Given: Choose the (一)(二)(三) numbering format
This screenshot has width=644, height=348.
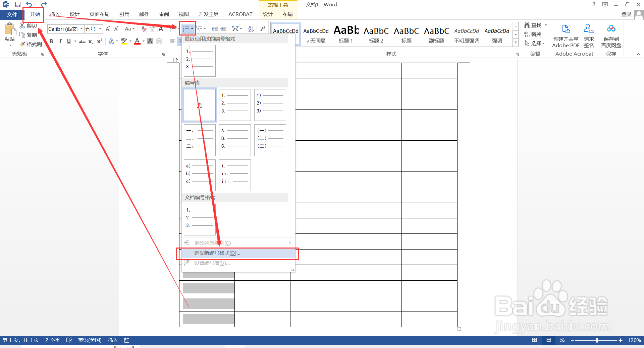Looking at the screenshot, I should (x=270, y=140).
